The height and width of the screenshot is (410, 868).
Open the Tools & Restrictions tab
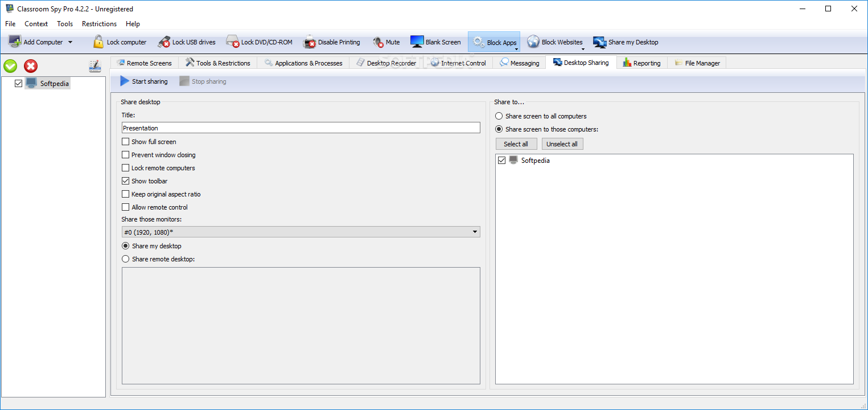pos(218,63)
